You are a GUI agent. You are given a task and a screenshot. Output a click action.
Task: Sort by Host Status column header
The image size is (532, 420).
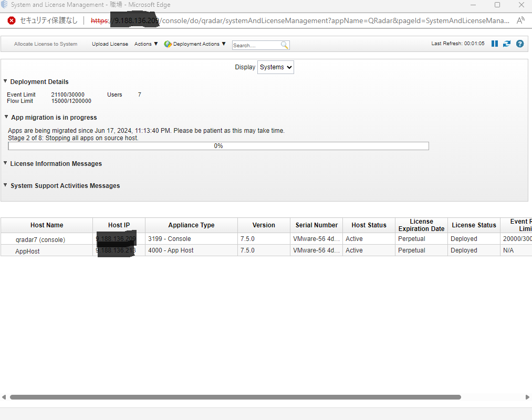[x=369, y=225]
